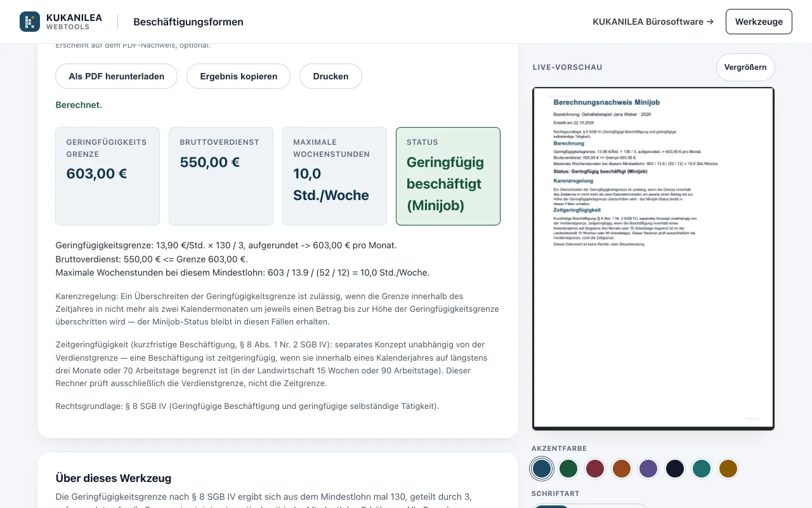This screenshot has width=812, height=508.
Task: Click the 'Maximale Wochenstunden bei diesem Mindestlohn' line
Action: pos(242,273)
